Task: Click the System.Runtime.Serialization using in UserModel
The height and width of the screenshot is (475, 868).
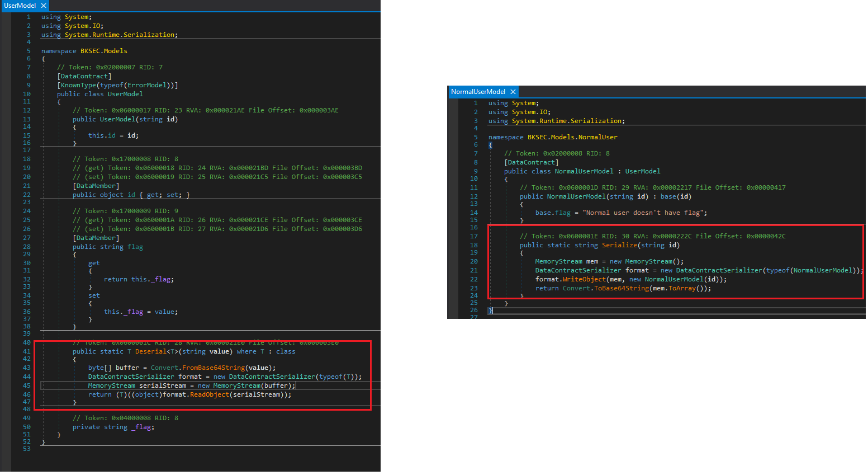Action: [120, 35]
